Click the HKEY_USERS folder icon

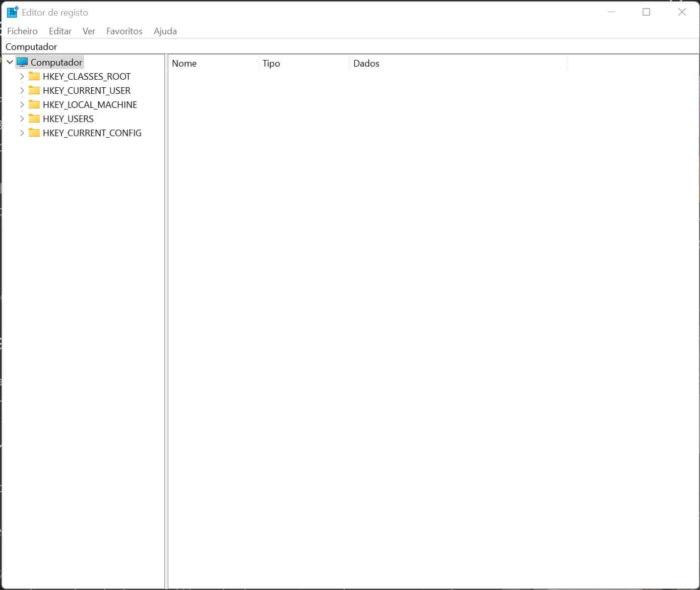[x=34, y=119]
